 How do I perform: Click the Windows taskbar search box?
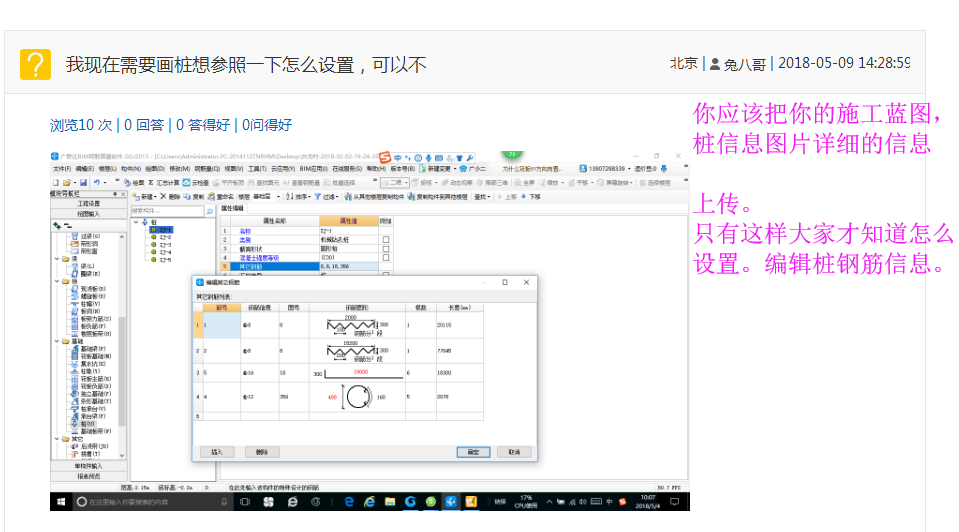pos(153,502)
